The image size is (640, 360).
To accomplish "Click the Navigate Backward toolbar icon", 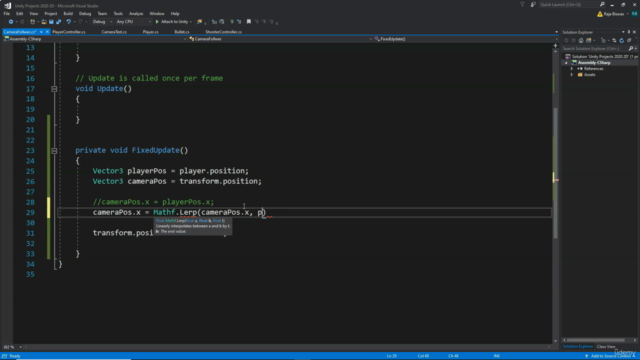I will (11, 22).
